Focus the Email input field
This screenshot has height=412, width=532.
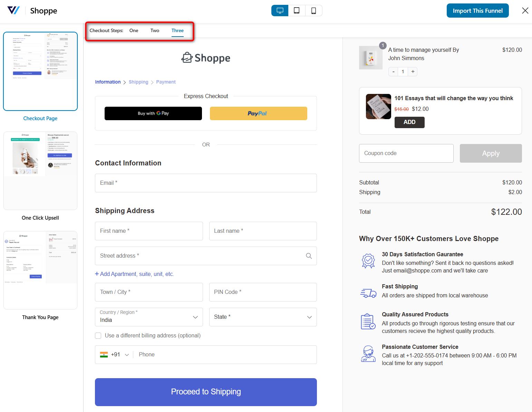click(206, 183)
